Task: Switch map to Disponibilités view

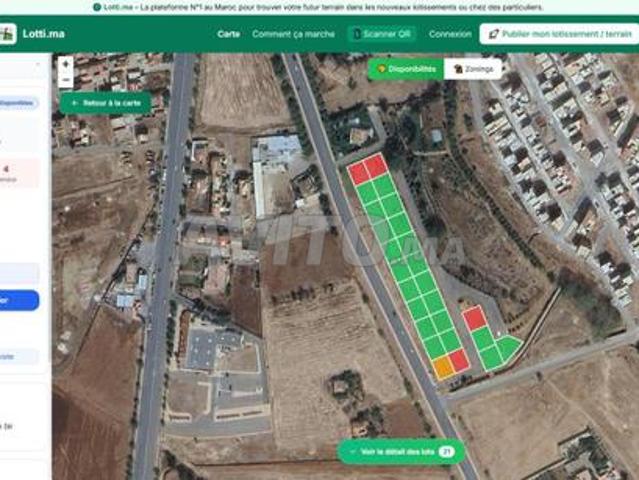Action: (x=406, y=69)
